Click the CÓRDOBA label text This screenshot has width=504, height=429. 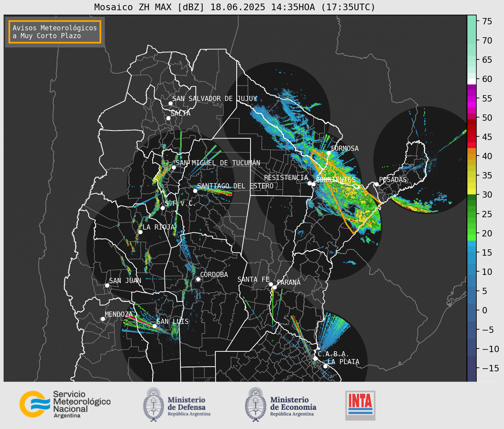(214, 275)
